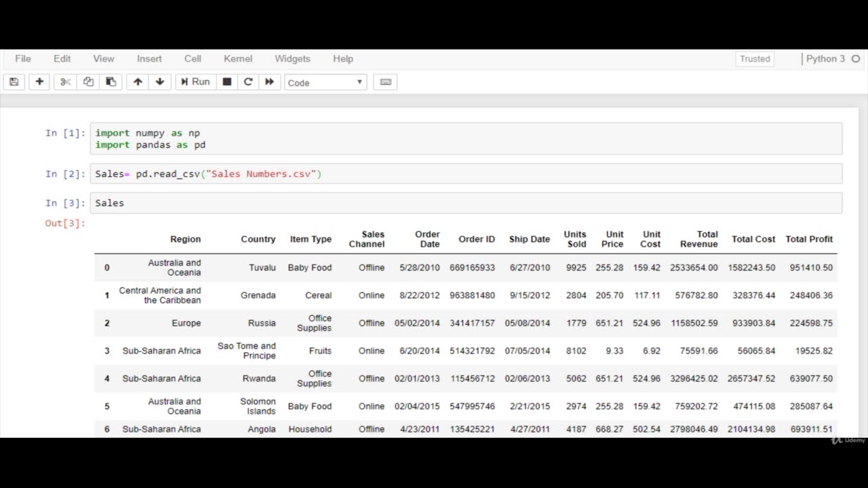Focus the import numpy code cell

point(466,139)
